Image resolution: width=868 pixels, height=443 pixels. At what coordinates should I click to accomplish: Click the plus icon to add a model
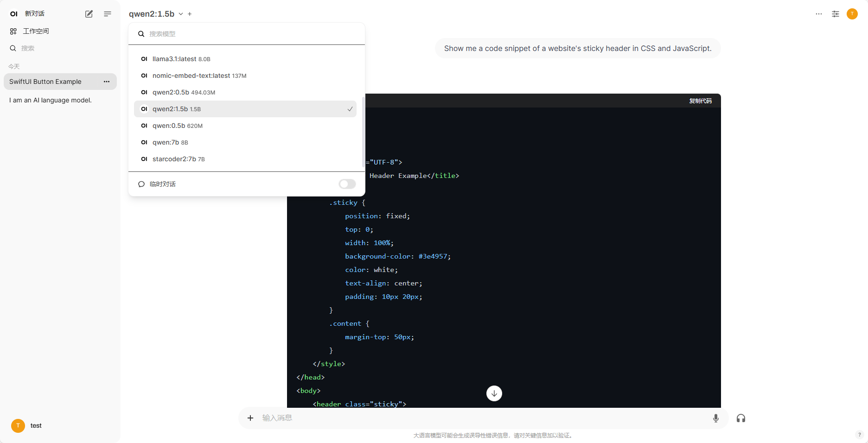190,14
